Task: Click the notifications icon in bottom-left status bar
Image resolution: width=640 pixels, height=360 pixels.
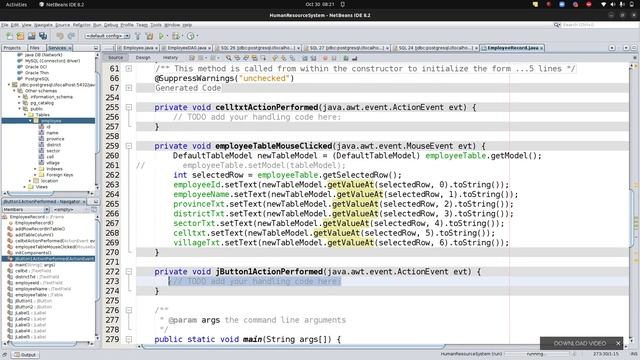Action: 4,355
